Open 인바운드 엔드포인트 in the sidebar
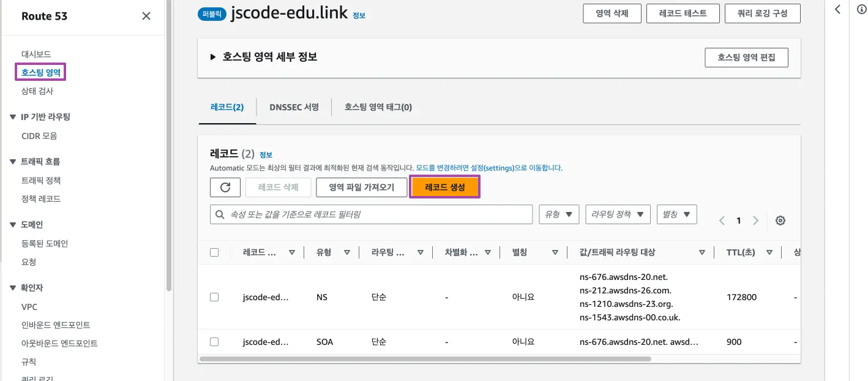 pos(56,325)
